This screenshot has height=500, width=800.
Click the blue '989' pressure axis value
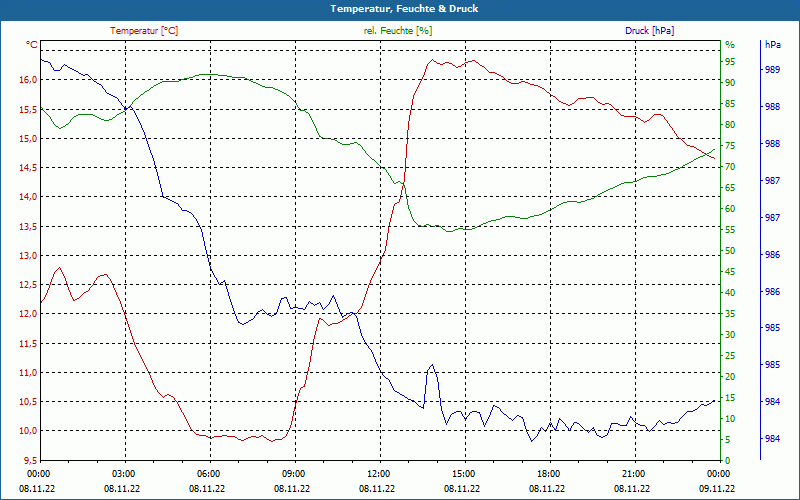pyautogui.click(x=772, y=69)
